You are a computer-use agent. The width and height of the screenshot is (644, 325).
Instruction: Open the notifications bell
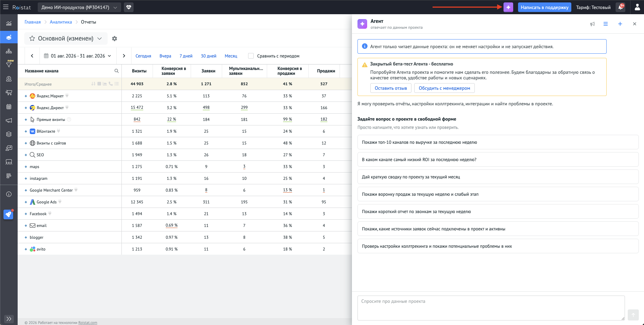click(621, 7)
